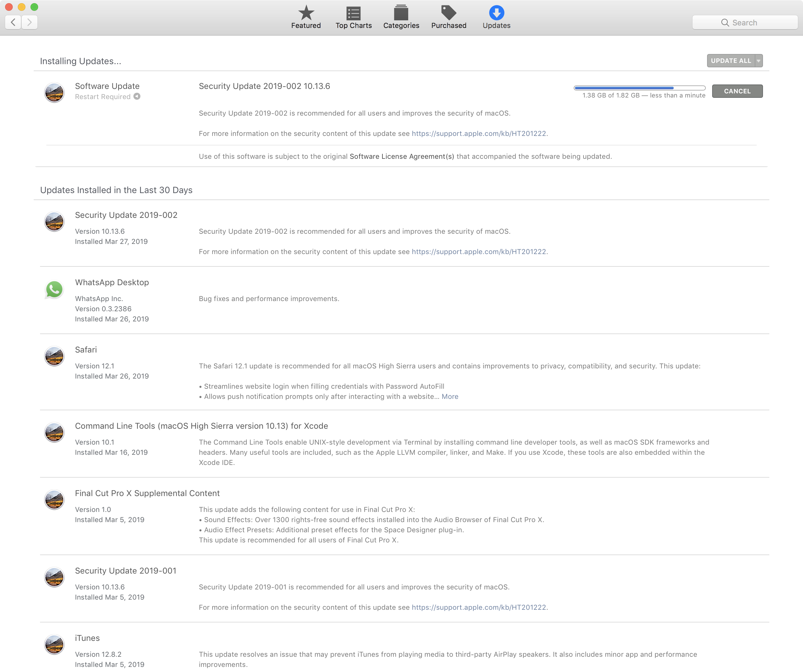Click 'Command Line Tools' for Xcode title
Viewport: 803px width, 672px height.
201,426
